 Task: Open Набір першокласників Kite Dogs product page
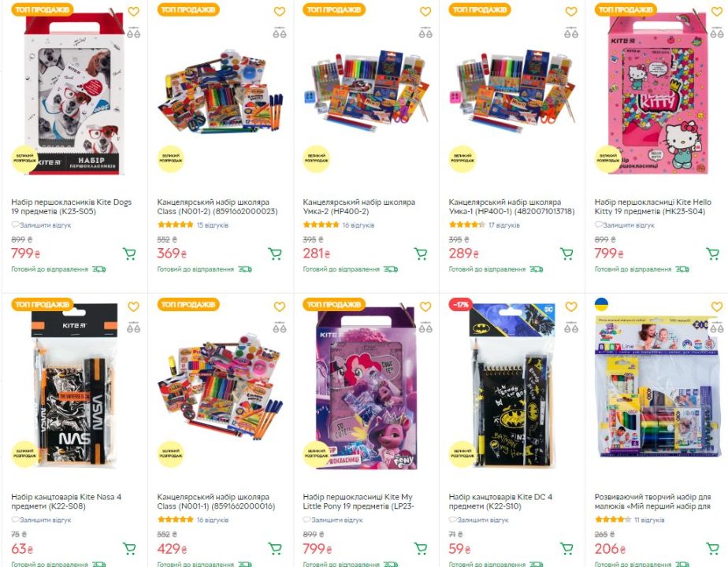72,206
